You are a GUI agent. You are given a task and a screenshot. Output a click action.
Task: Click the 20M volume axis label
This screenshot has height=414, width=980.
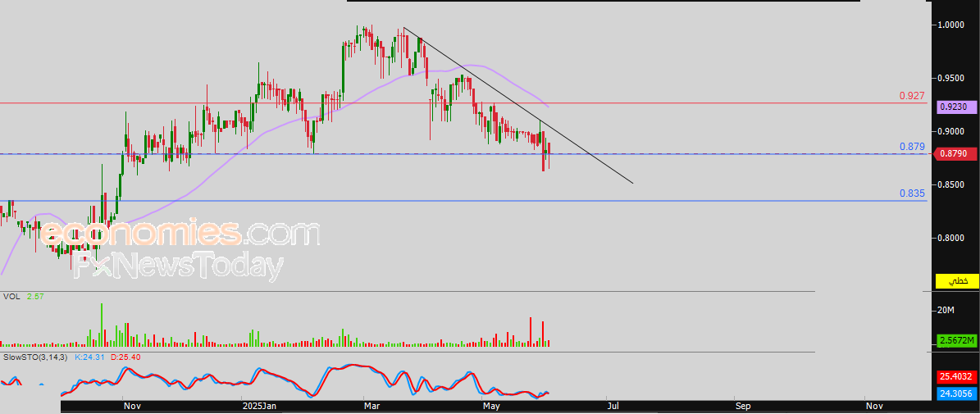(x=946, y=310)
